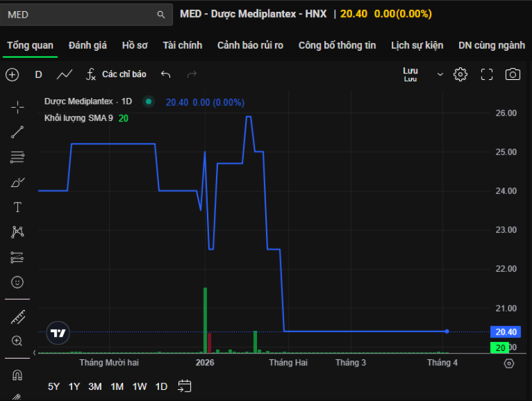The width and height of the screenshot is (532, 401).
Task: Toggle fullscreen chart mode
Action: (487, 74)
